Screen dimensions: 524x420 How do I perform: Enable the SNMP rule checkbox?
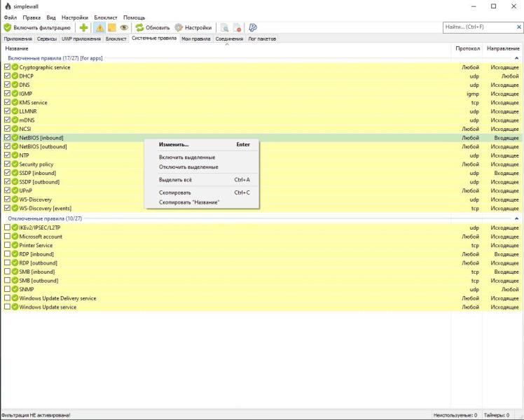point(7,289)
